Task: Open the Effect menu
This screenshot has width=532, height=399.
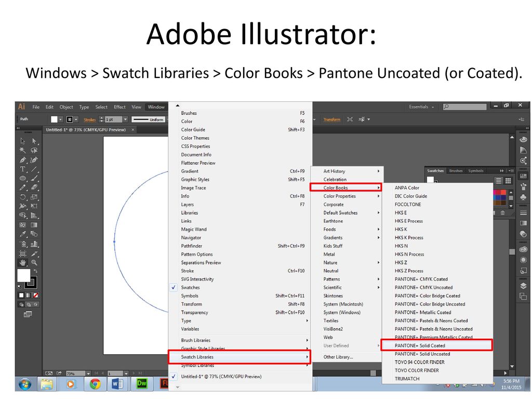Action: 120,107
